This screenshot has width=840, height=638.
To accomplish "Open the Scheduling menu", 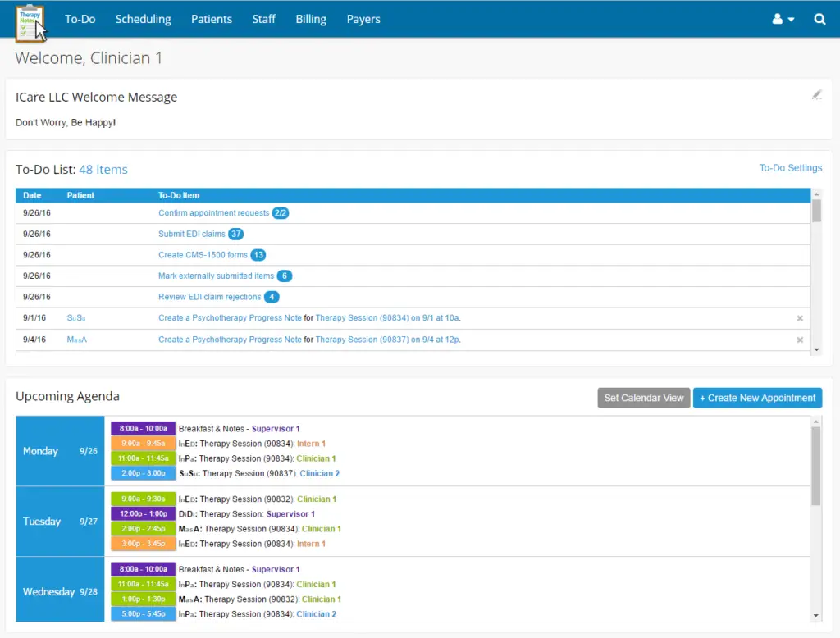I will [x=143, y=19].
